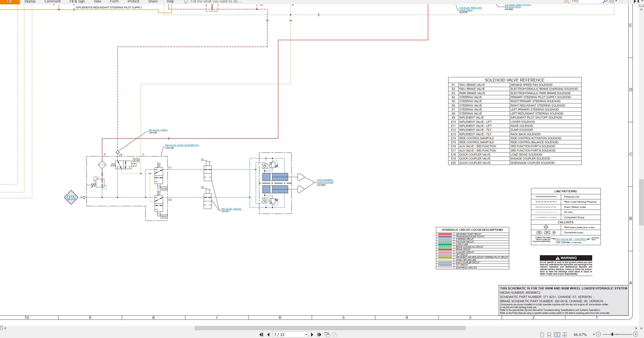This screenshot has width=644, height=338.
Task: Open the Fill & Sign tab
Action: tap(77, 2)
